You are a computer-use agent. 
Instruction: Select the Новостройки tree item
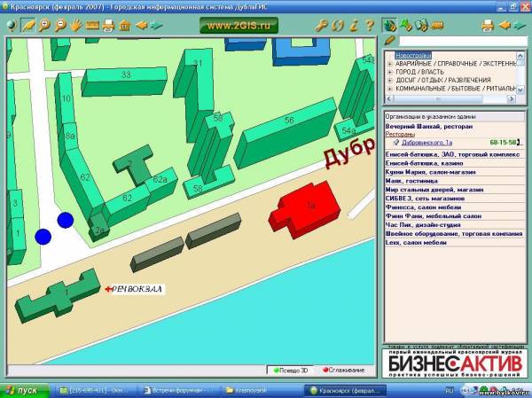(x=413, y=55)
